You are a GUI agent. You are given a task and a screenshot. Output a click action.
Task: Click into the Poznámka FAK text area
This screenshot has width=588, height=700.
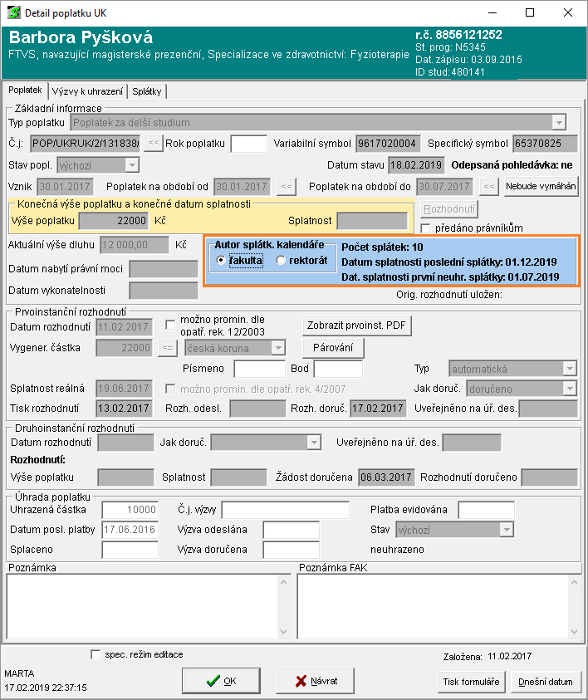[438, 605]
